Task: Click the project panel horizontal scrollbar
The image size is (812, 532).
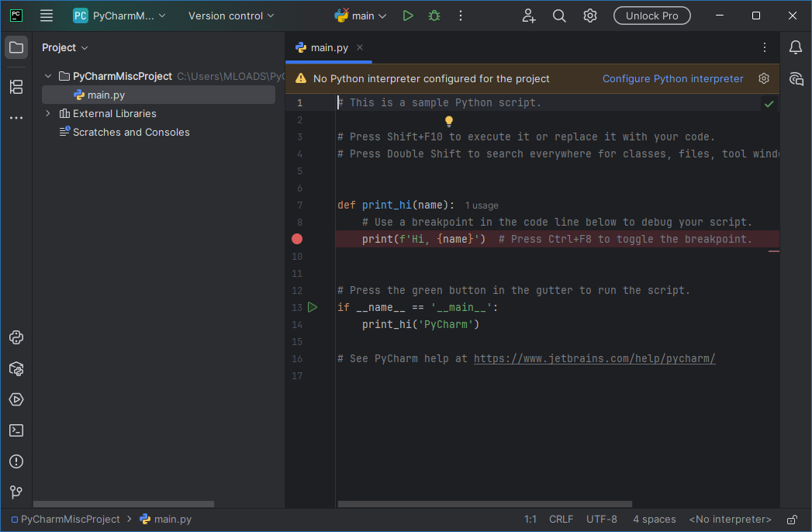Action: pos(123,504)
